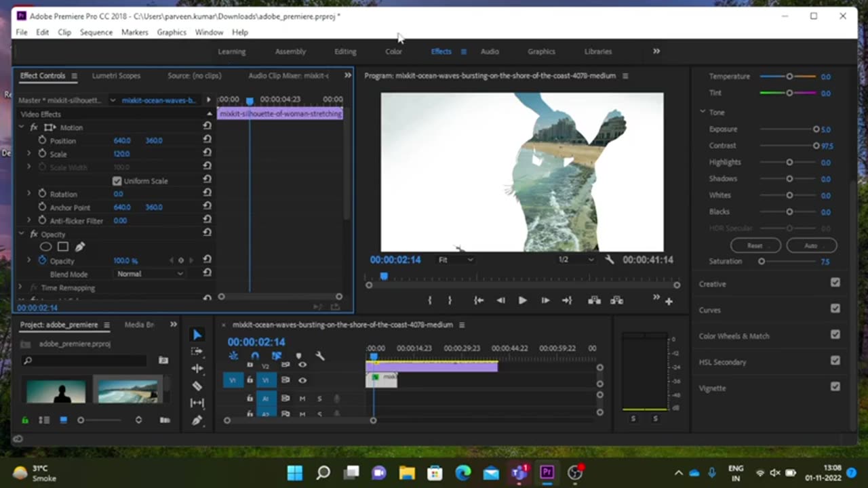The height and width of the screenshot is (488, 868).
Task: Switch to the Lumetri Scopes tab
Action: pyautogui.click(x=116, y=76)
